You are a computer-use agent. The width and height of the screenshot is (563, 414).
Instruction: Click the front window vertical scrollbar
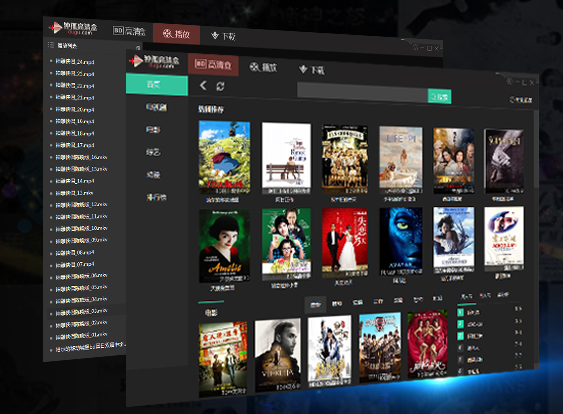(x=536, y=149)
